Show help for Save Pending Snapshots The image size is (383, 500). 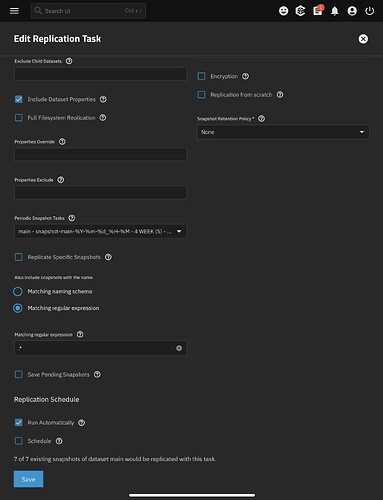[x=97, y=374]
